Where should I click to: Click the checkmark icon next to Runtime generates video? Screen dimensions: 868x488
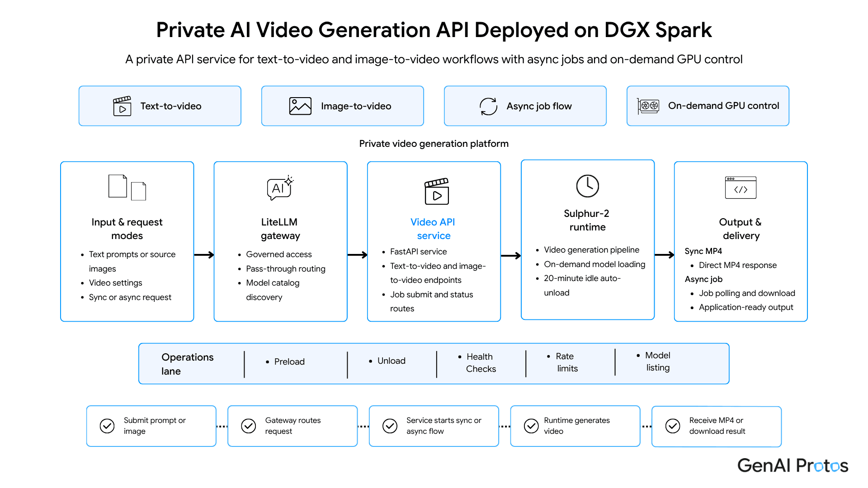pyautogui.click(x=531, y=426)
